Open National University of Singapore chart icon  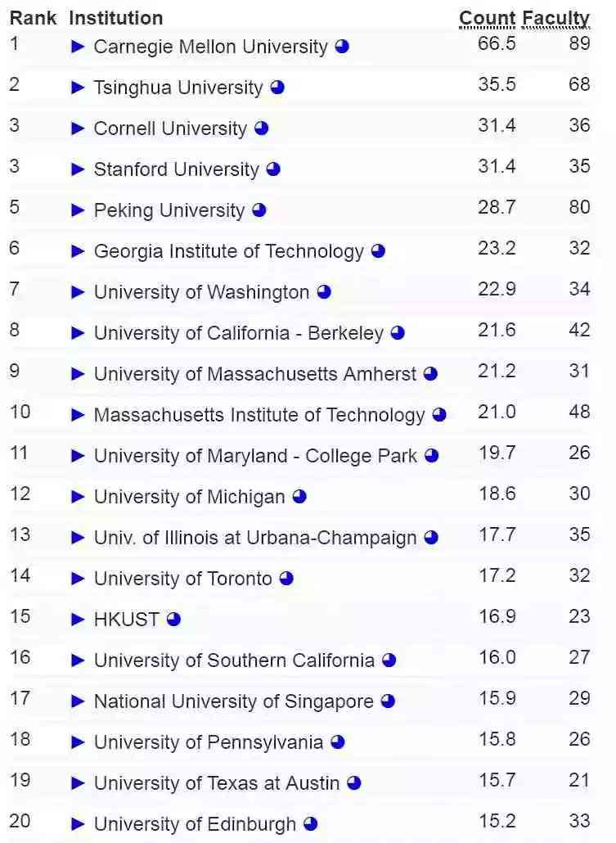(388, 701)
